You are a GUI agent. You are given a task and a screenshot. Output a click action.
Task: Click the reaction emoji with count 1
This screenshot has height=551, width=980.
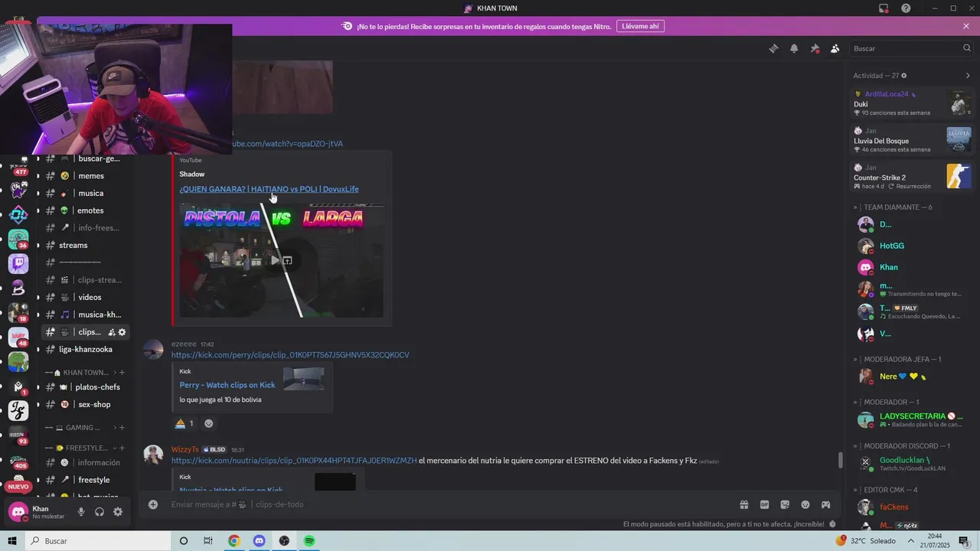tap(184, 423)
